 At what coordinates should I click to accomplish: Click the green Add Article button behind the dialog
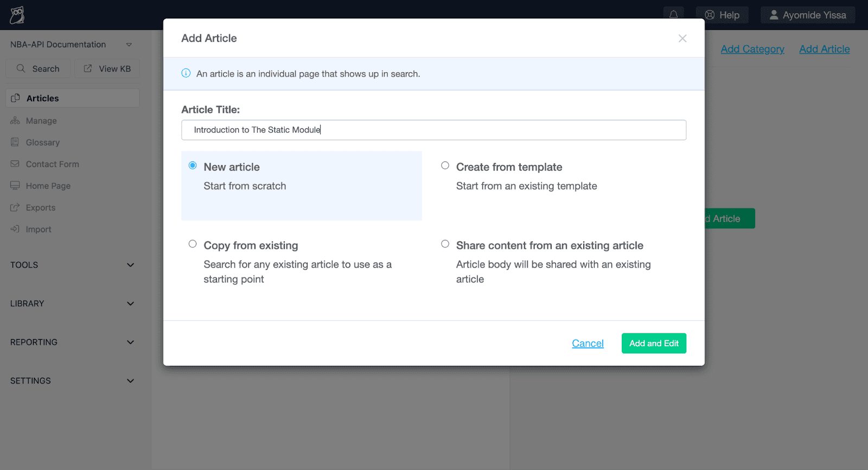[x=730, y=218]
